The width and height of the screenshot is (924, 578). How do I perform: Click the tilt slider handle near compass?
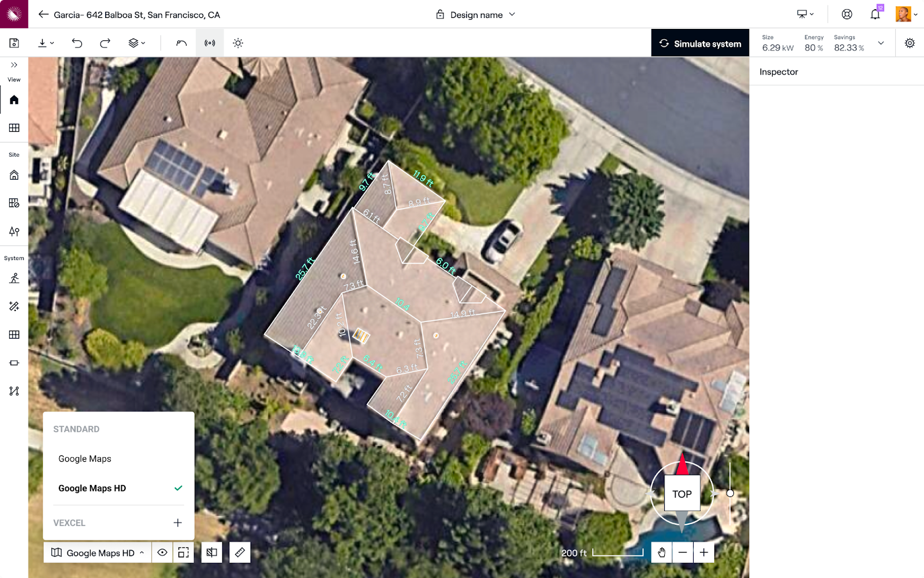click(730, 494)
